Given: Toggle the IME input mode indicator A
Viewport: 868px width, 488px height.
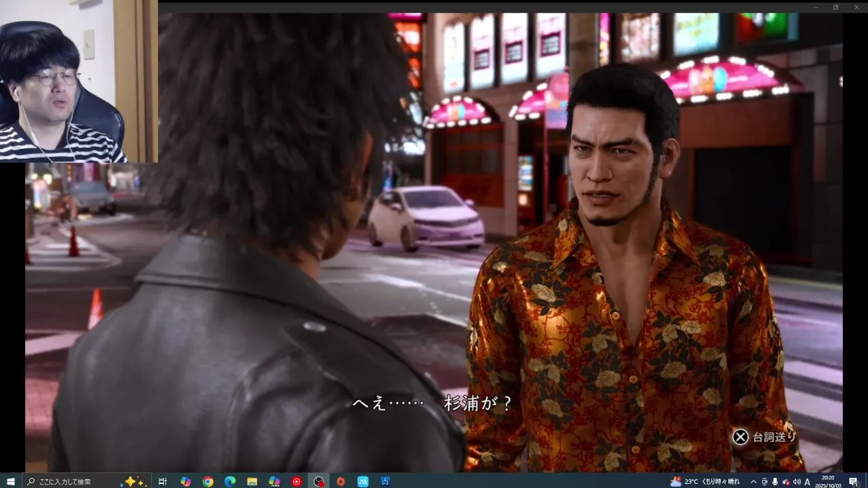Looking at the screenshot, I should pos(808,481).
